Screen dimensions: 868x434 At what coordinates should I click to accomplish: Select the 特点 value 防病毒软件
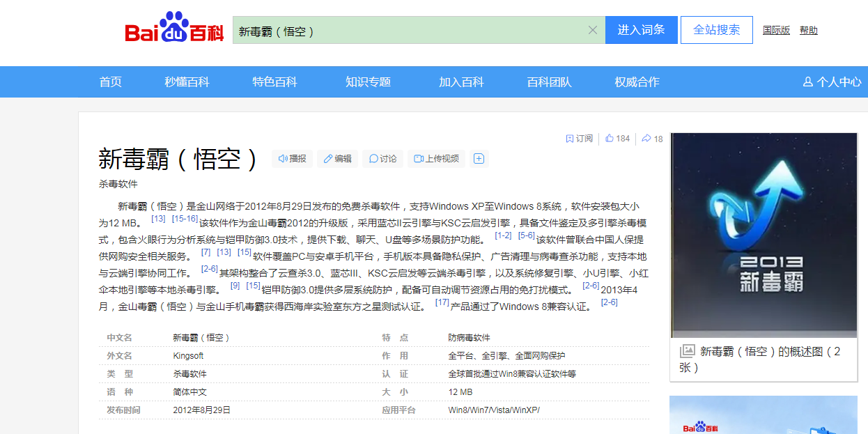[x=469, y=338]
